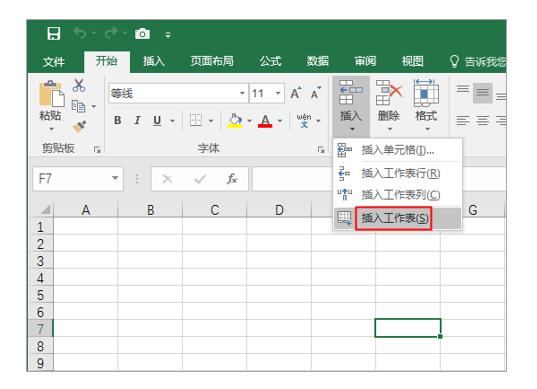Click the Copy icon

78,106
